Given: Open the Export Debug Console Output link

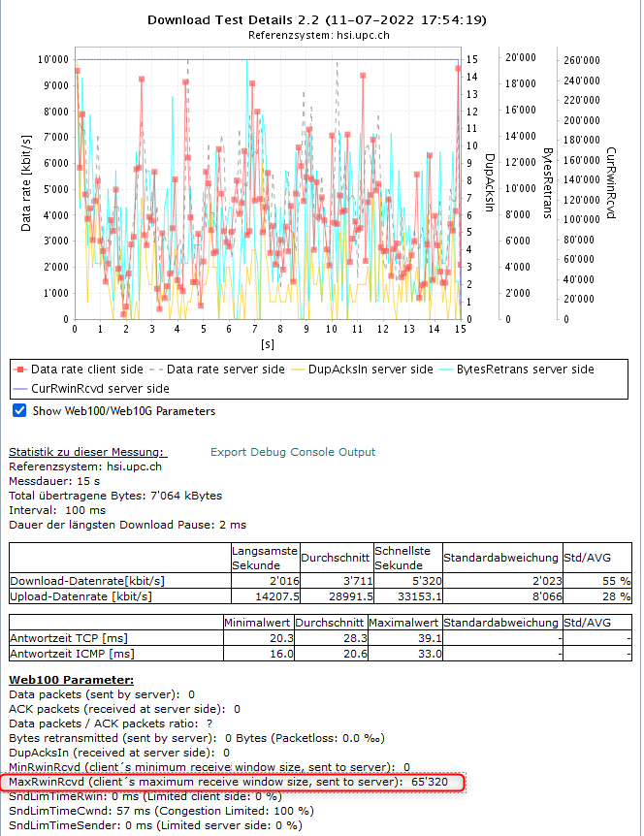Looking at the screenshot, I should click(x=292, y=452).
